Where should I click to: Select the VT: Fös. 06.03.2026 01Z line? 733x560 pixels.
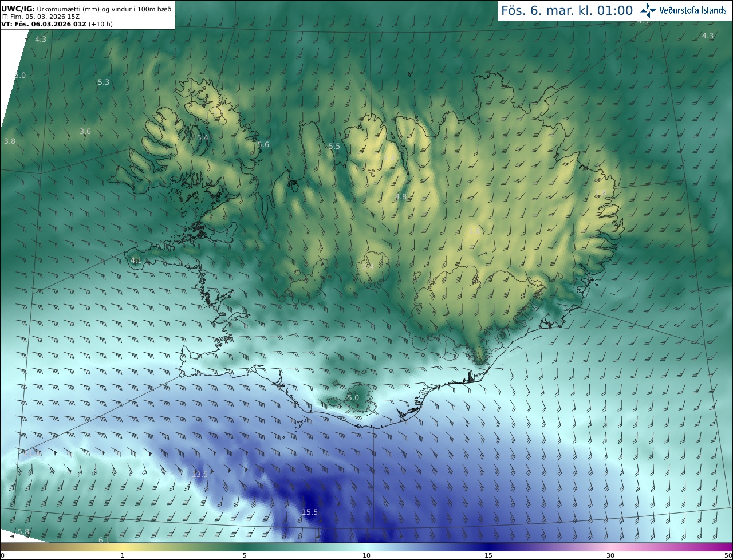(x=57, y=25)
